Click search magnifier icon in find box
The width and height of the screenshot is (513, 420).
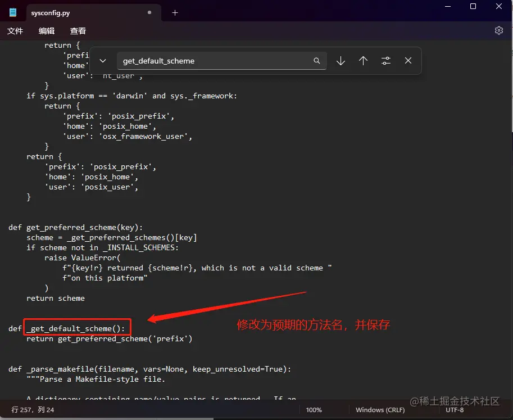pos(317,61)
